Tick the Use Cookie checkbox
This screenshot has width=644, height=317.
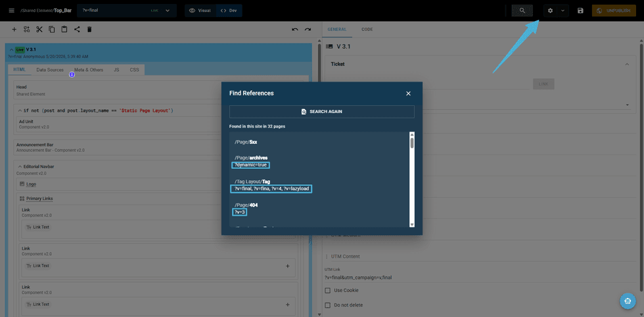point(328,290)
